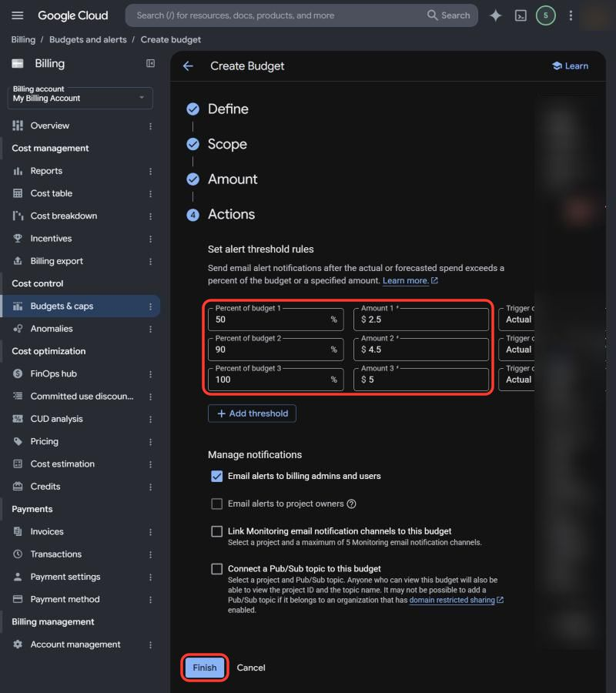
Task: Check Connect a Pub/Sub topic to this budget
Action: [216, 569]
